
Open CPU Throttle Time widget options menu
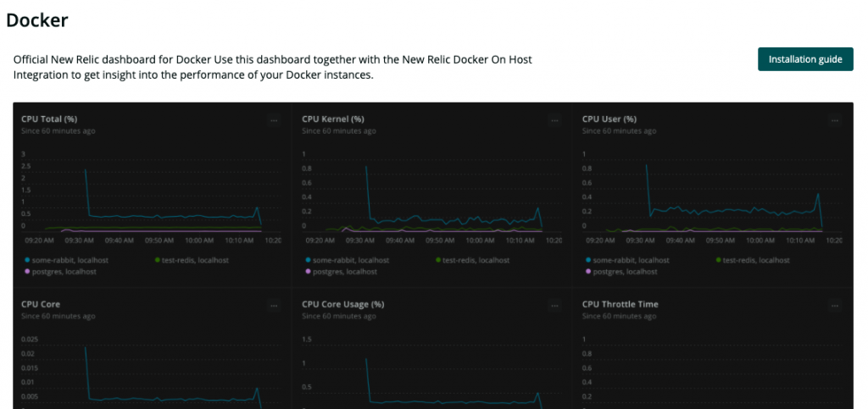tap(835, 305)
